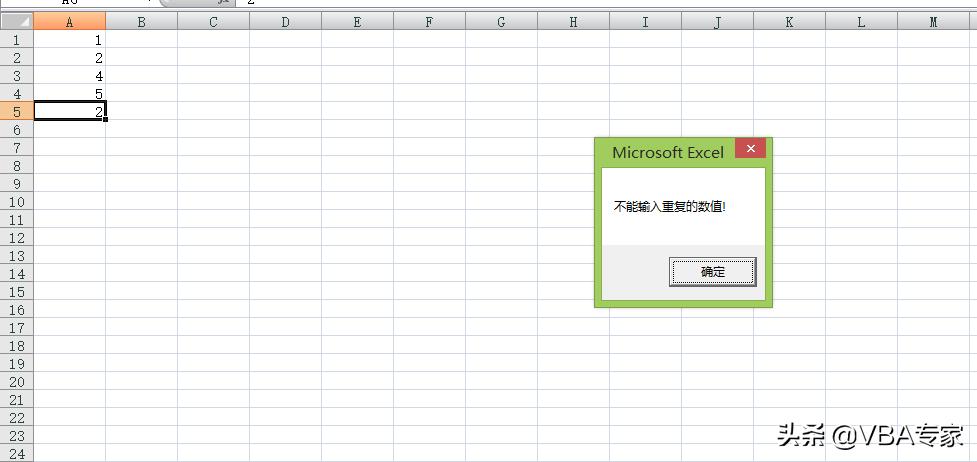Select column K header
977x462 pixels.
(789, 22)
